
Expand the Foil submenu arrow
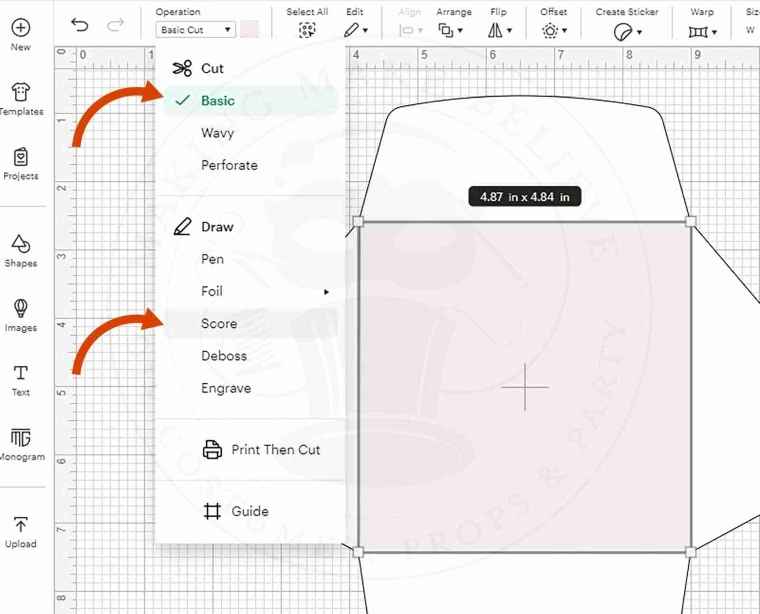coord(326,292)
